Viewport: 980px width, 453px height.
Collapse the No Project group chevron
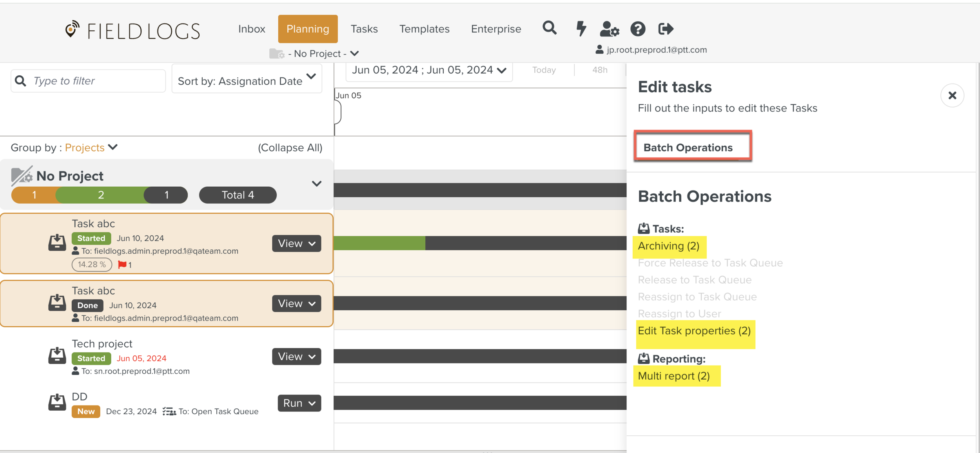tap(316, 183)
